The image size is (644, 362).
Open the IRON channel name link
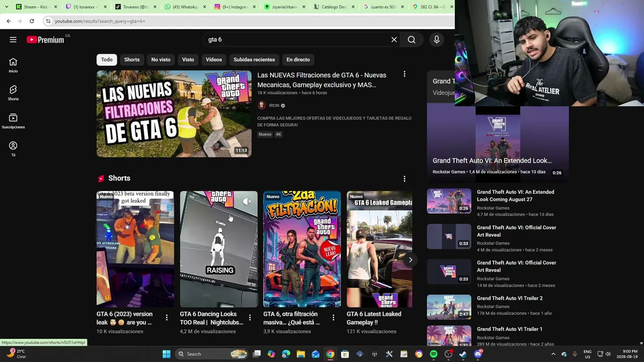(x=274, y=106)
